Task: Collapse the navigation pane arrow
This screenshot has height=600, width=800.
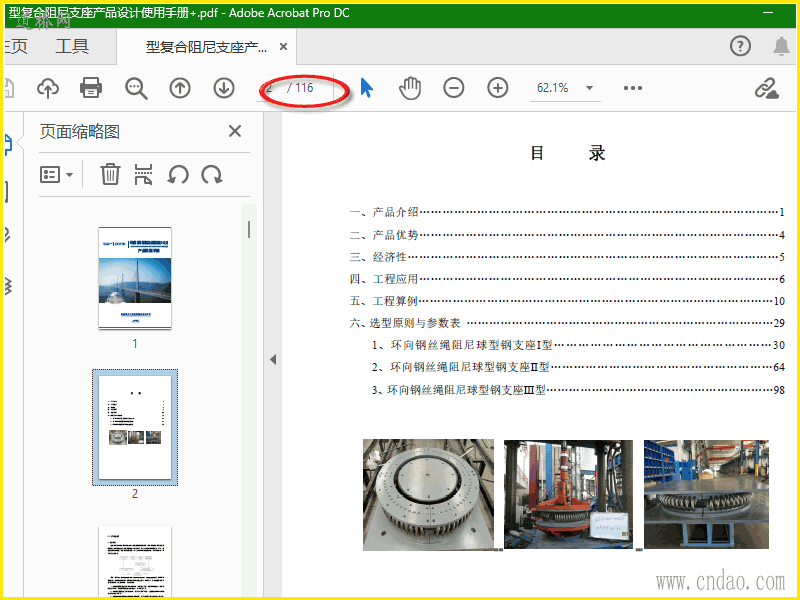Action: pos(273,360)
